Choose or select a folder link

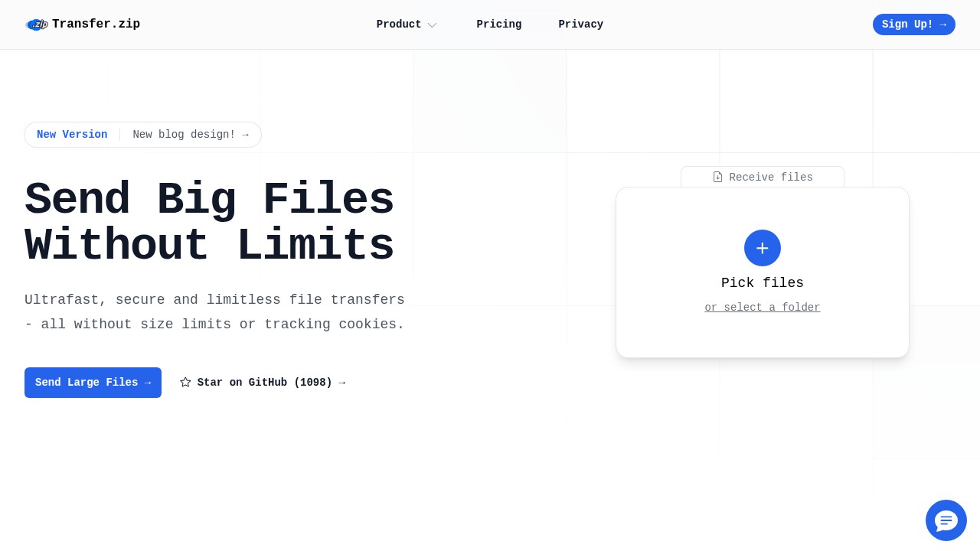763,308
